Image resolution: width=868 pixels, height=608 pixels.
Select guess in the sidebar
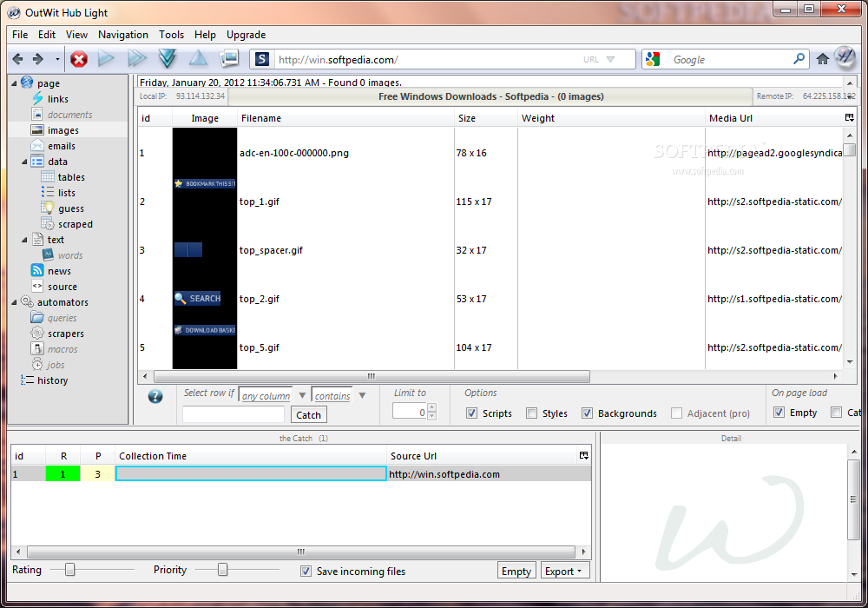(71, 208)
